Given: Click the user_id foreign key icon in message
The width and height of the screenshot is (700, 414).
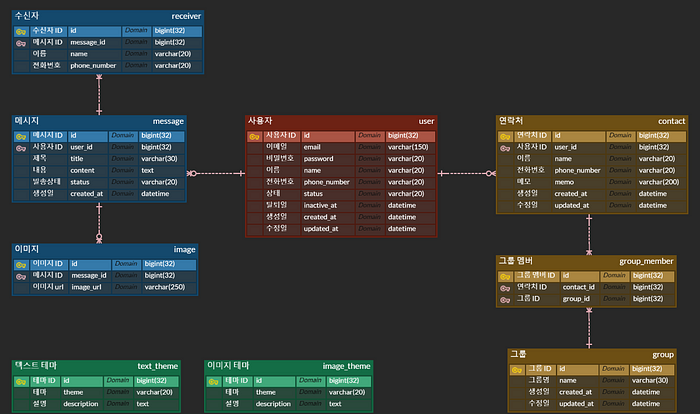Looking at the screenshot, I should tap(21, 148).
